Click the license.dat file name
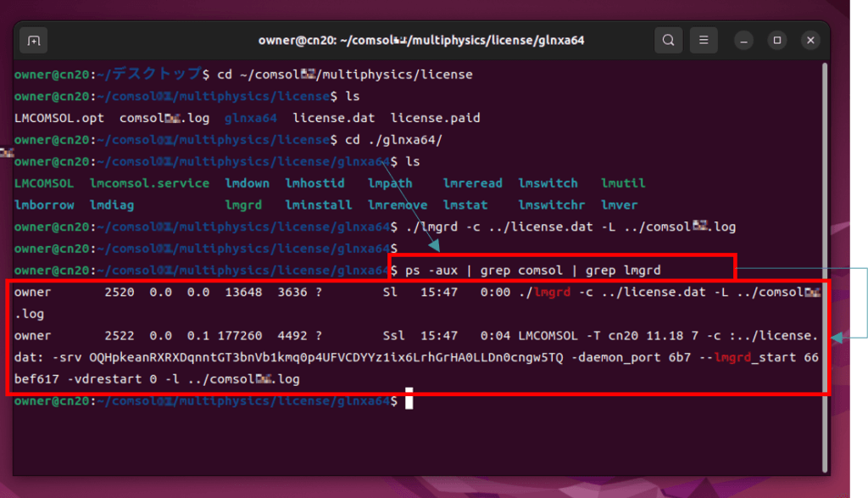868x498 pixels. pos(334,118)
